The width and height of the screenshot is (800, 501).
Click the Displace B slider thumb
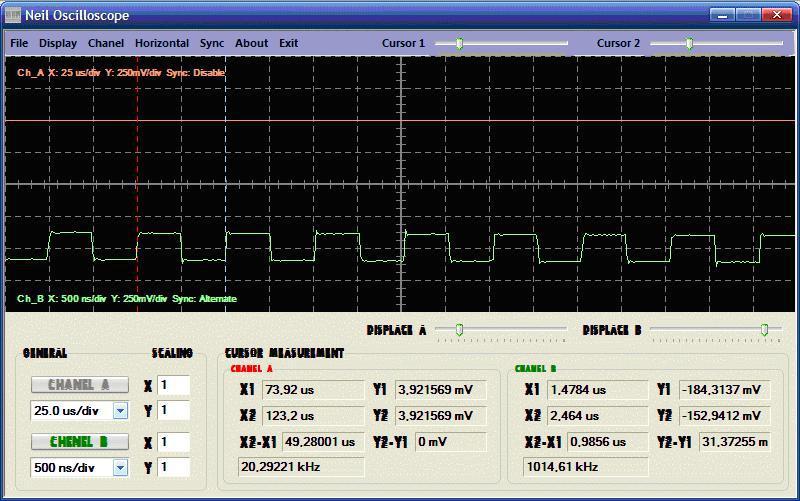point(764,330)
